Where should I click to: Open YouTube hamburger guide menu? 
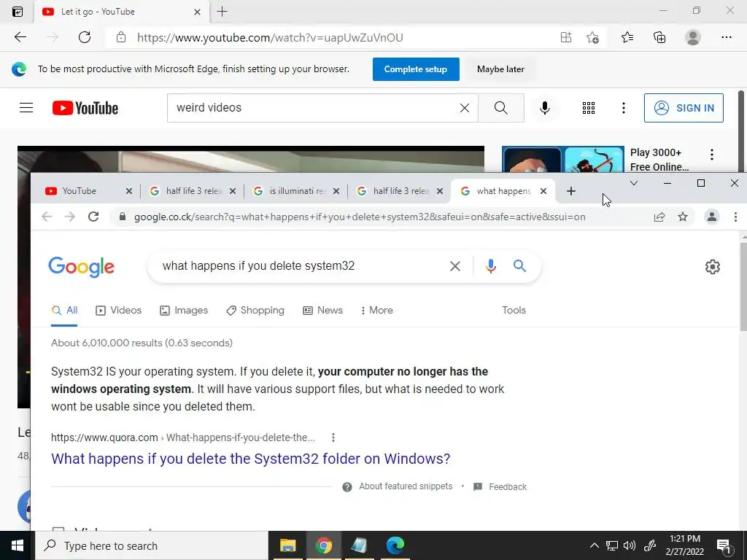click(x=26, y=108)
